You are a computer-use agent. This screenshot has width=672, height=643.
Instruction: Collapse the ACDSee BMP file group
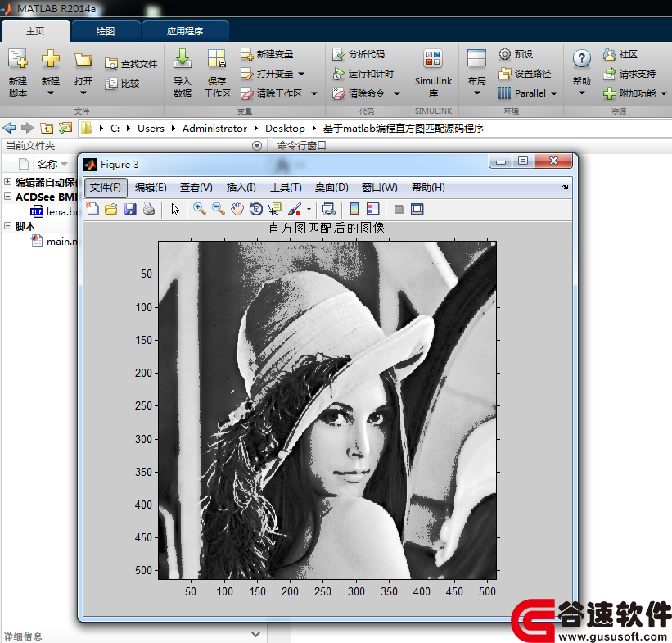tap(7, 197)
